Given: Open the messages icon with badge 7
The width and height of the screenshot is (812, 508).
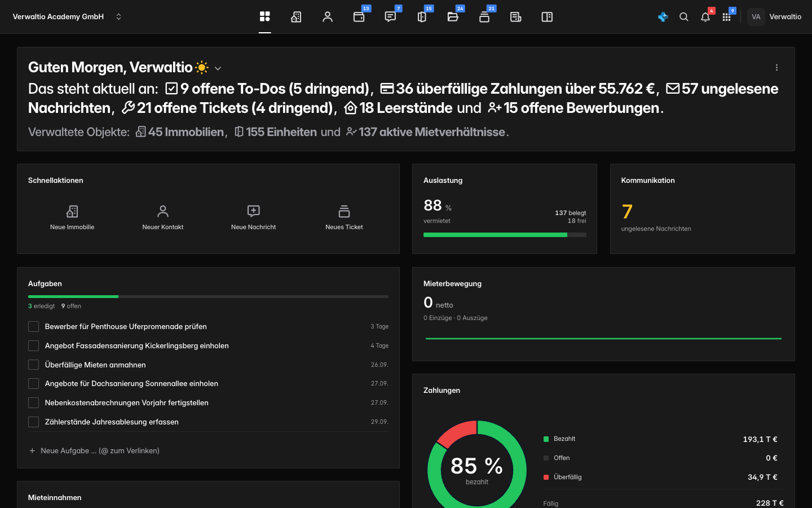Looking at the screenshot, I should point(390,17).
